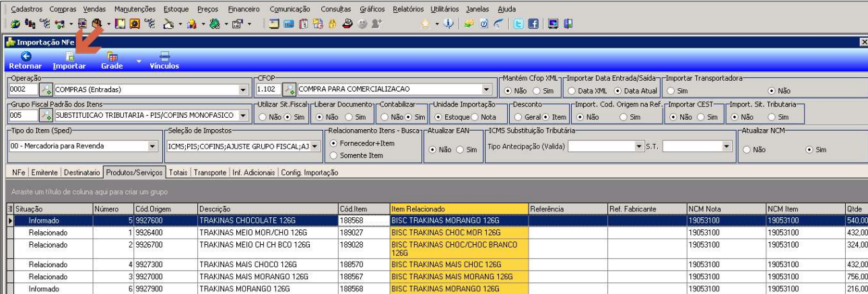This screenshot has height=294, width=868.
Task: Click the yellow window icon after toolbar separator
Action: [273, 24]
